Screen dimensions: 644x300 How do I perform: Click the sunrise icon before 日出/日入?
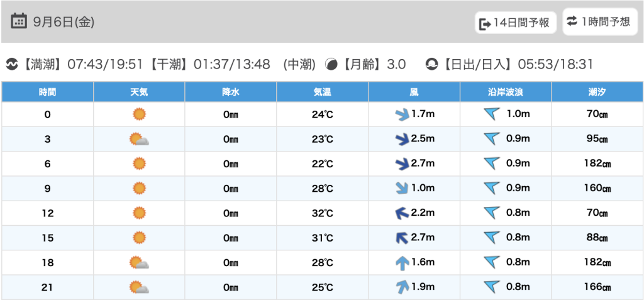click(431, 64)
